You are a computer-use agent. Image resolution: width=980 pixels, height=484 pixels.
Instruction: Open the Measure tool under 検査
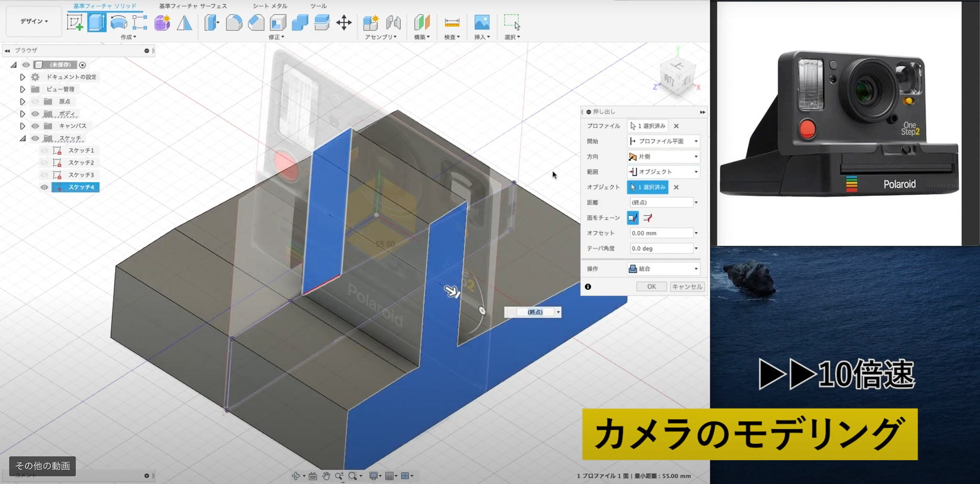452,22
